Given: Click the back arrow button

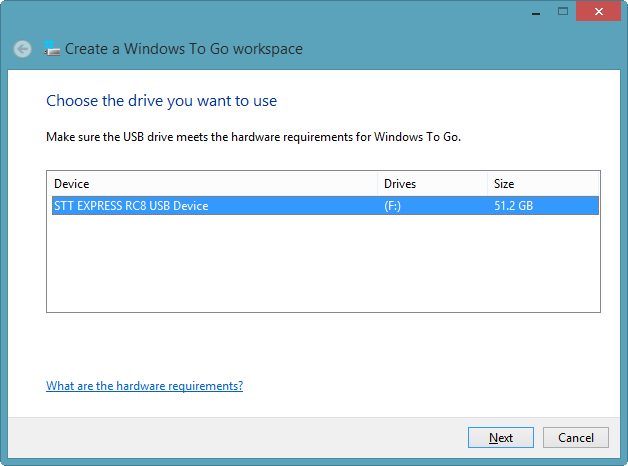Looking at the screenshot, I should point(22,49).
